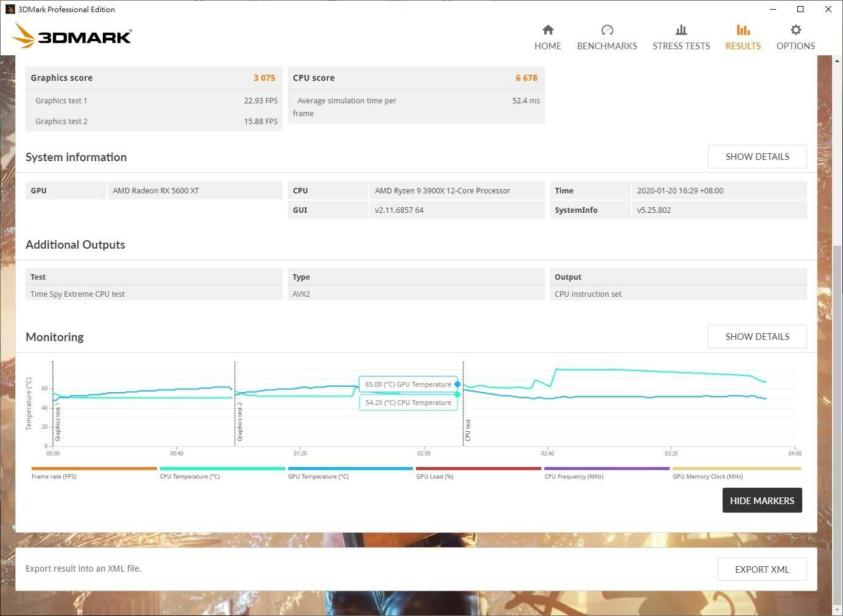Click the 65.00 GPU Temperature tooltip
The width and height of the screenshot is (843, 616).
click(x=408, y=384)
